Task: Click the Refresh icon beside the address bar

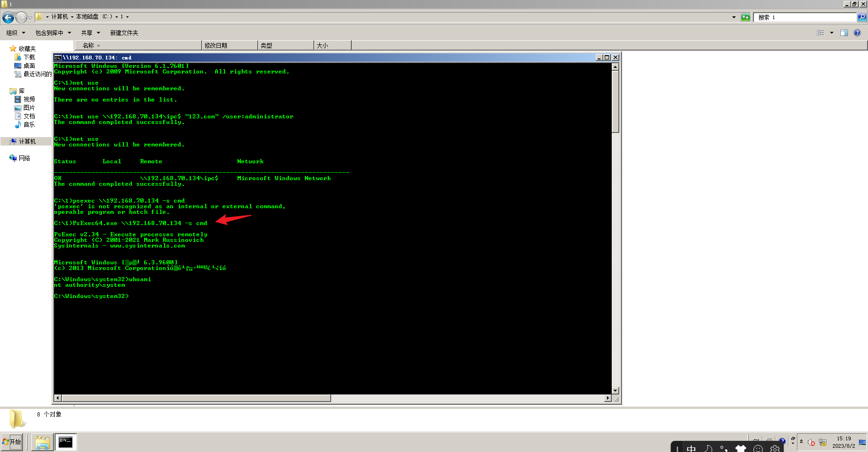Action: (x=745, y=17)
